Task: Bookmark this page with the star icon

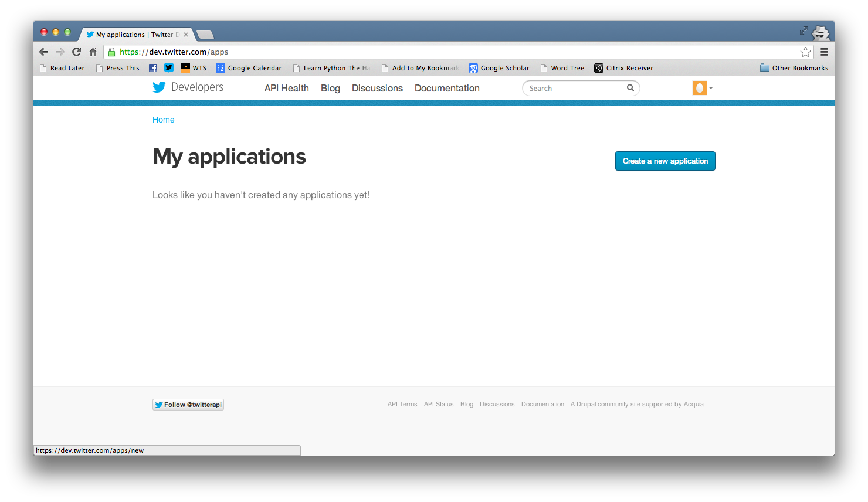Action: point(805,52)
